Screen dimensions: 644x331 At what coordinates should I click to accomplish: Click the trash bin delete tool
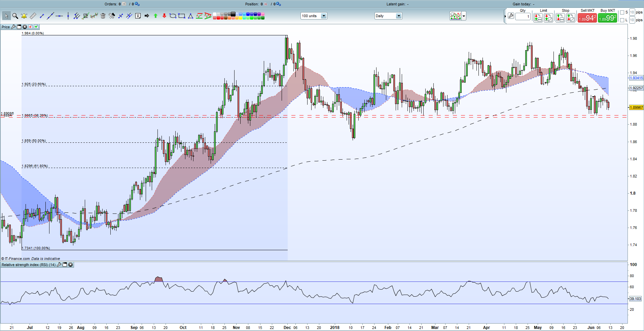(103, 16)
